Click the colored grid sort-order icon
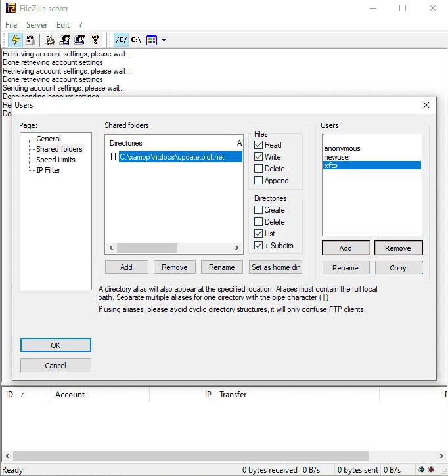The height and width of the screenshot is (476, 448). coord(152,40)
